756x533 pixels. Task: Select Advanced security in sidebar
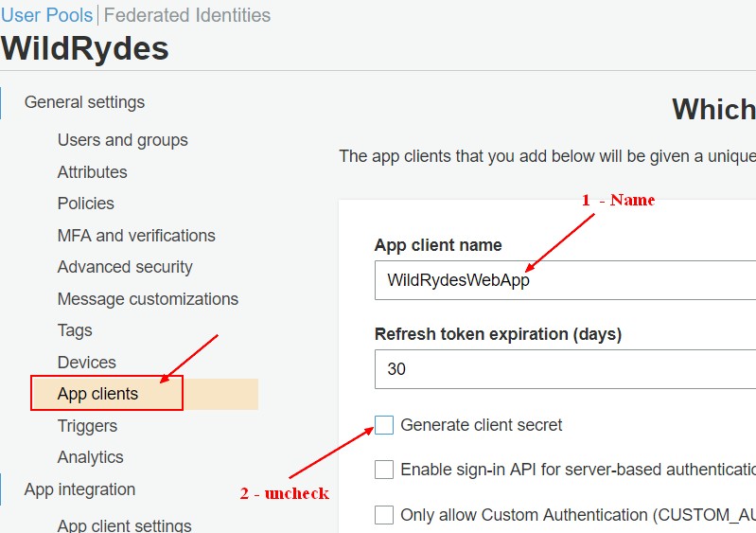[125, 267]
